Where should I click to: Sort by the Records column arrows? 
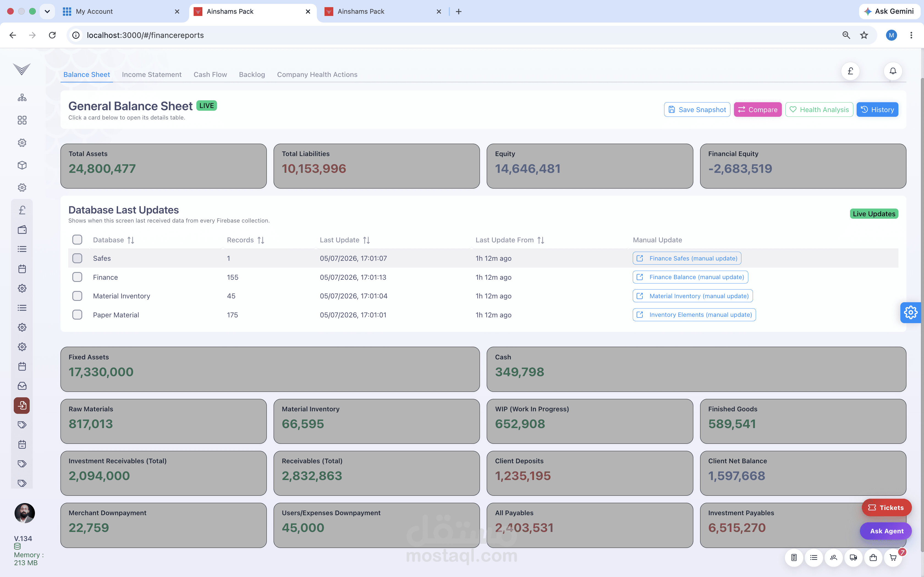coord(261,240)
